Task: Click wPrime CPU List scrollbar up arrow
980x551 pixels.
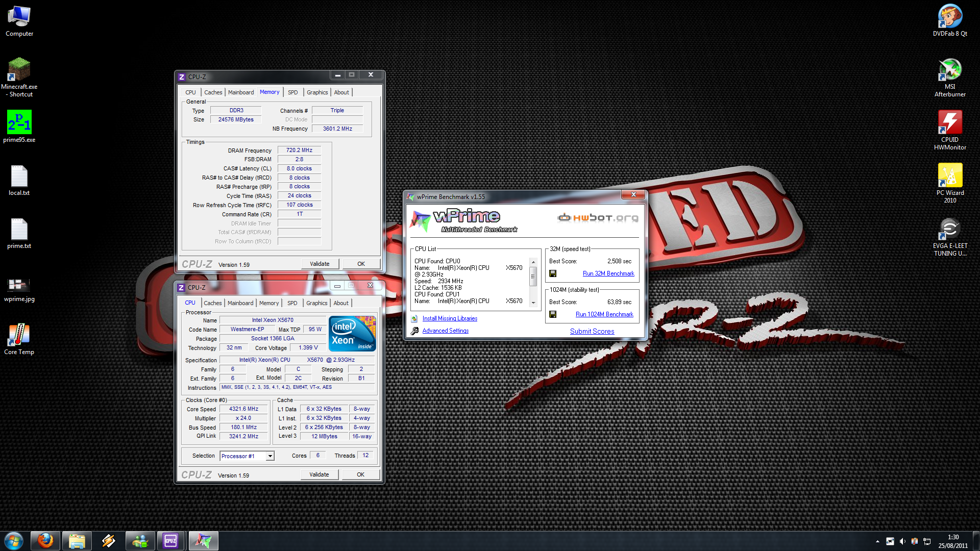Action: click(x=533, y=262)
